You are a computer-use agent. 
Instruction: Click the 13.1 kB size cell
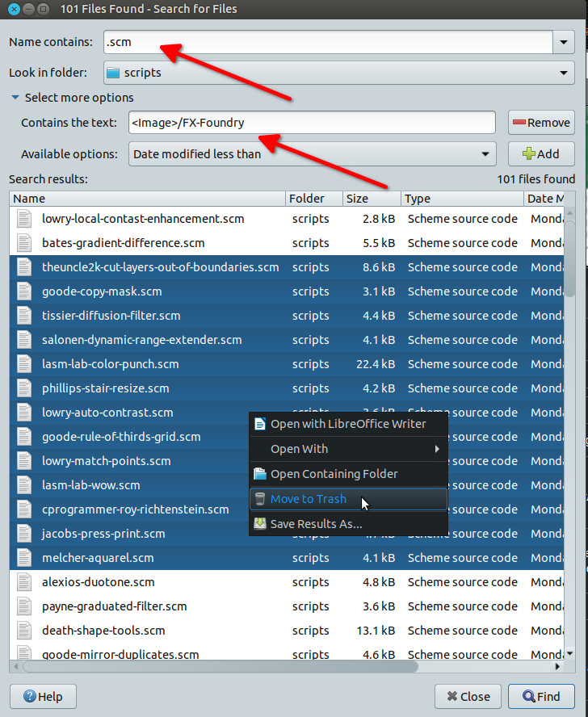(x=376, y=631)
